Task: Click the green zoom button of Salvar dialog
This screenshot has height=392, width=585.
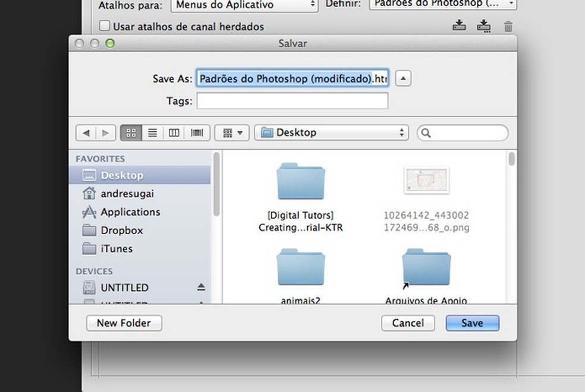Action: 109,43
